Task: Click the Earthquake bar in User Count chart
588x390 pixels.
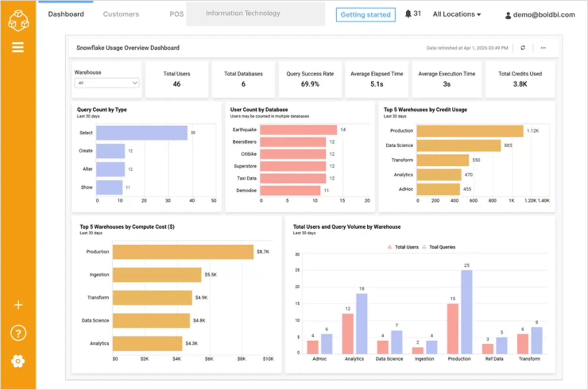Action: pos(298,130)
